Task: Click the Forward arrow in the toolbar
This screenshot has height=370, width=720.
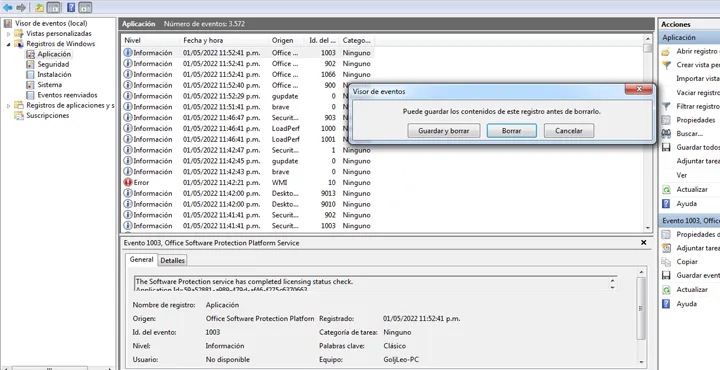Action: pyautogui.click(x=21, y=7)
